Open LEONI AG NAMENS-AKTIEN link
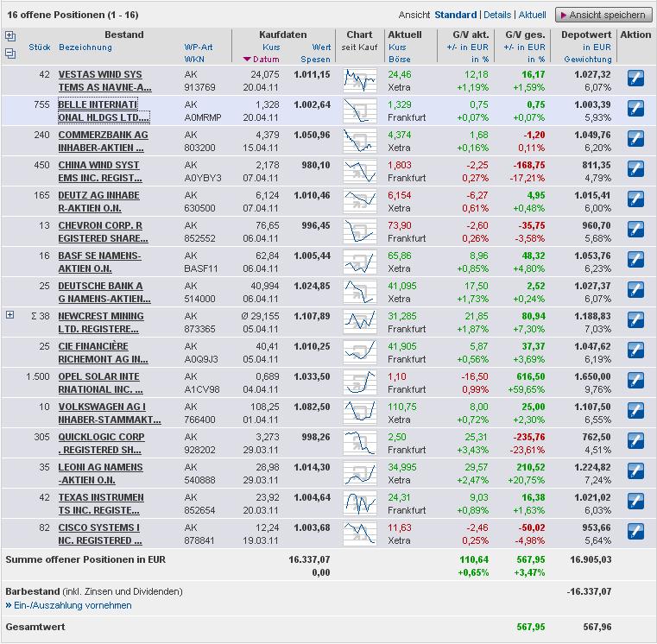 point(100,473)
